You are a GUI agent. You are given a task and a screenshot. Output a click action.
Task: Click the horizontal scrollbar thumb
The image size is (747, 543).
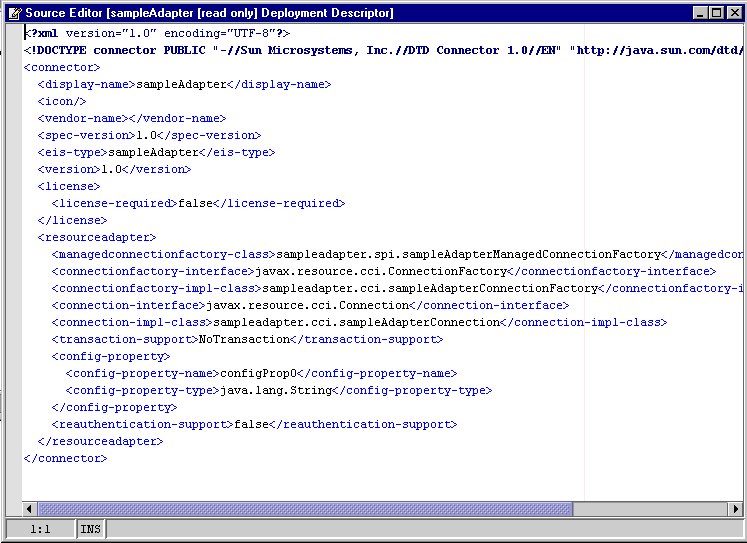305,509
